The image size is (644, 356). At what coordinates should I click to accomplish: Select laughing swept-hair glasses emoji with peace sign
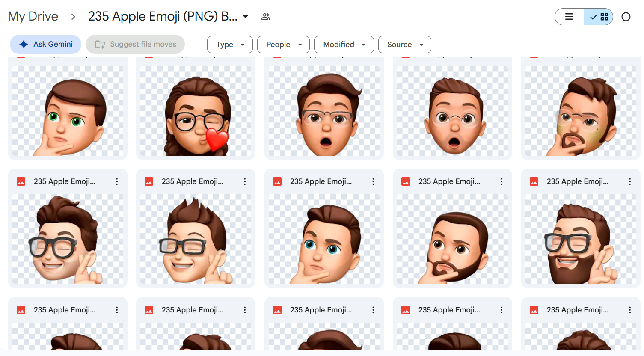pos(68,239)
